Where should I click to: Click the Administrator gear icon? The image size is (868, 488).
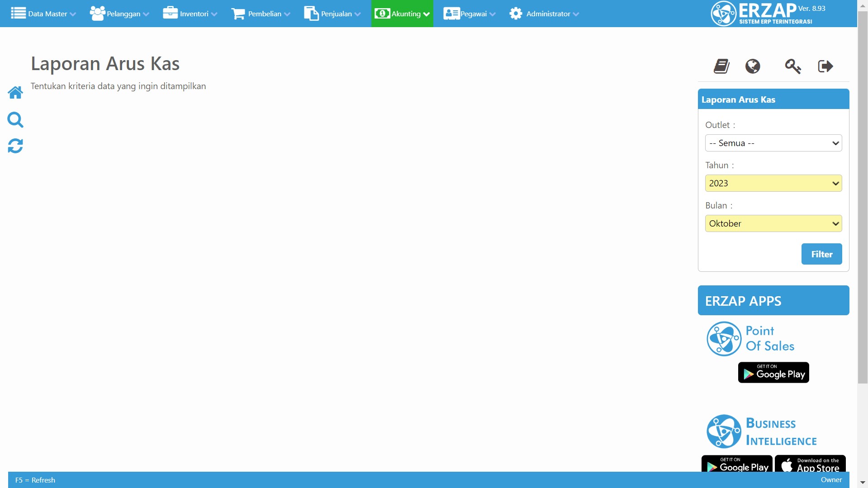coord(516,14)
